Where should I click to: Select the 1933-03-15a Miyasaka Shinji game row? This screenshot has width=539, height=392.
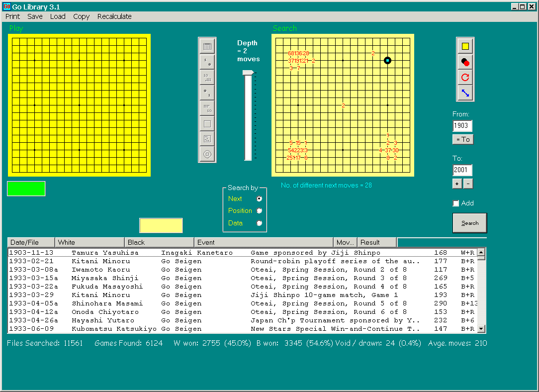(242, 278)
